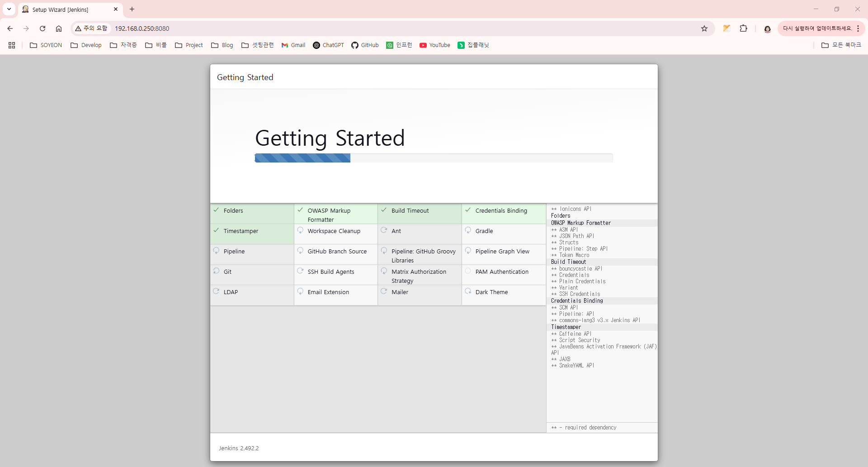Open the ChatGPT bookmark

pos(329,45)
